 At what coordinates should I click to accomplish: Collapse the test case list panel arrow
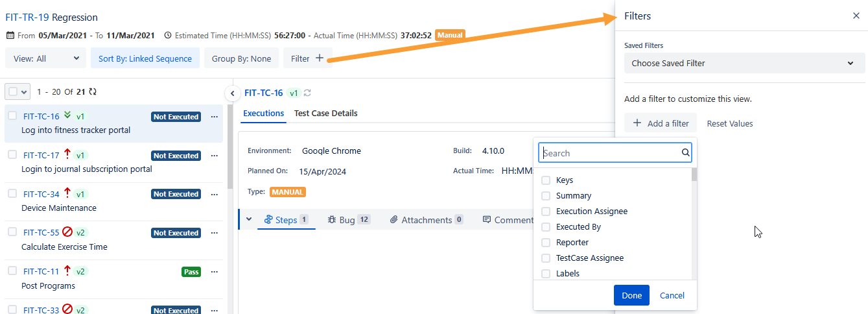point(232,93)
